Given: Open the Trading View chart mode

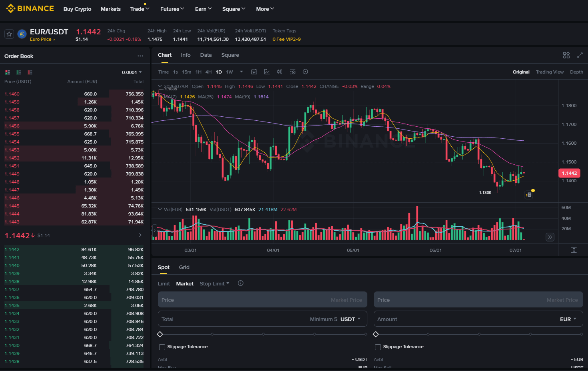Looking at the screenshot, I should tap(550, 72).
